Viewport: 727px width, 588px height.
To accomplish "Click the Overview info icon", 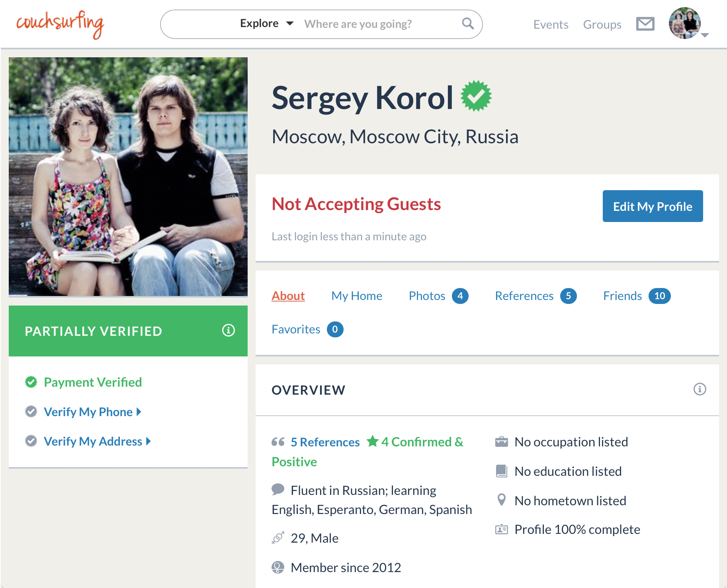I will 700,389.
